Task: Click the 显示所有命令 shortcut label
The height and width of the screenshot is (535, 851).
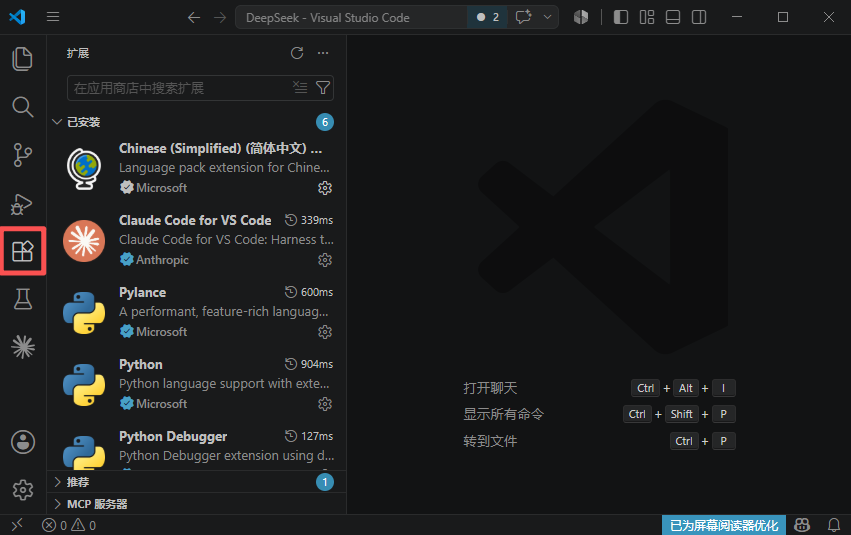Action: tap(503, 414)
